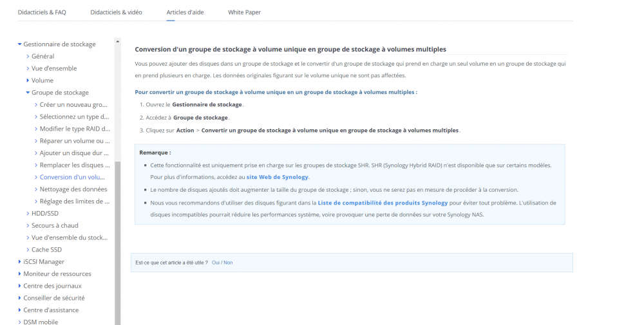Click Oui to rate article useful

pos(215,263)
